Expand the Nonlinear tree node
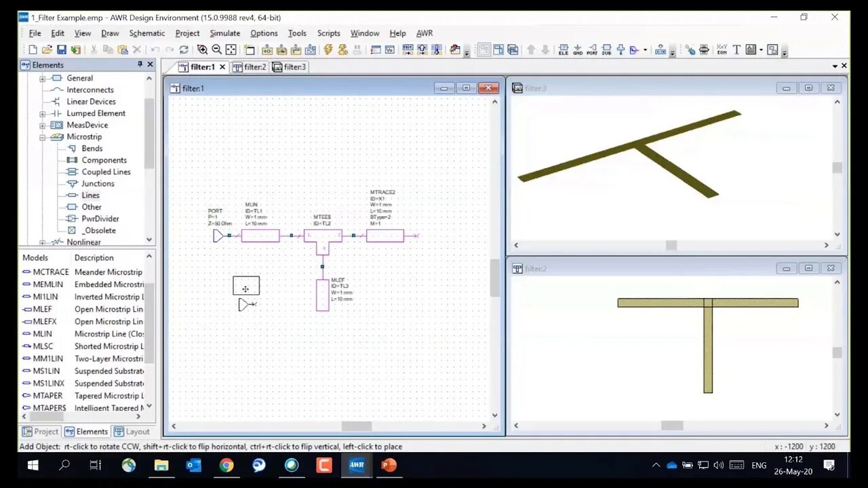868x488 pixels. tap(42, 242)
